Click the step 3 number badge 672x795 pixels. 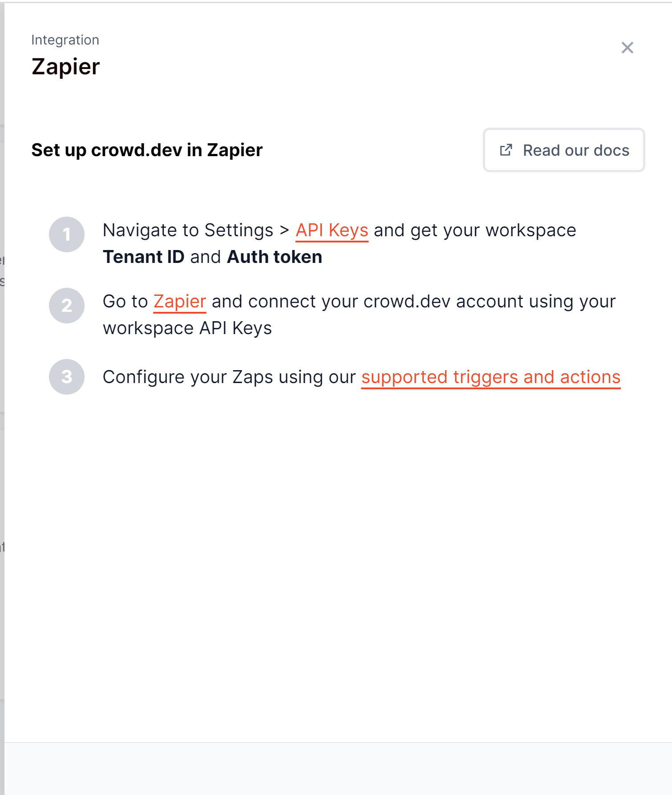[67, 377]
